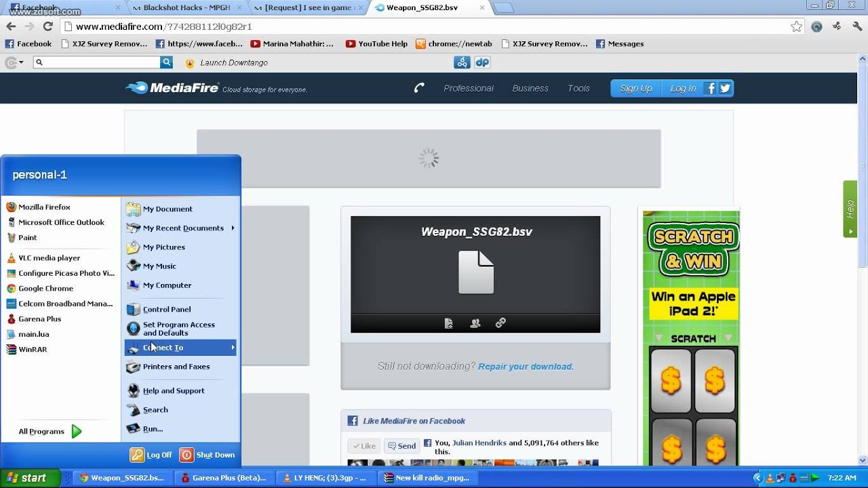Image resolution: width=868 pixels, height=488 pixels.
Task: Click Launch Downtango
Action: pyautogui.click(x=226, y=62)
